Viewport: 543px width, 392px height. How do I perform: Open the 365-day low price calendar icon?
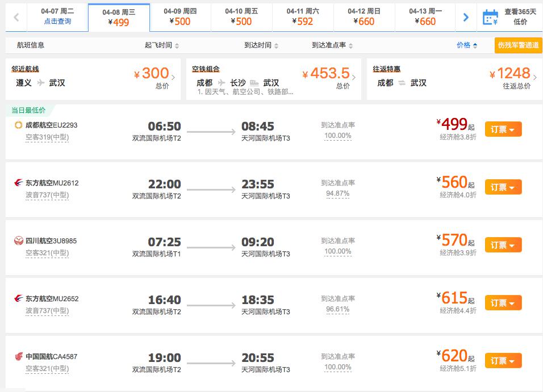490,17
